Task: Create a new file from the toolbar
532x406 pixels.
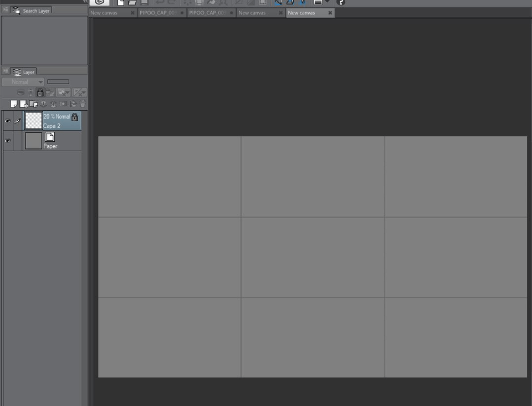Action: click(x=120, y=2)
